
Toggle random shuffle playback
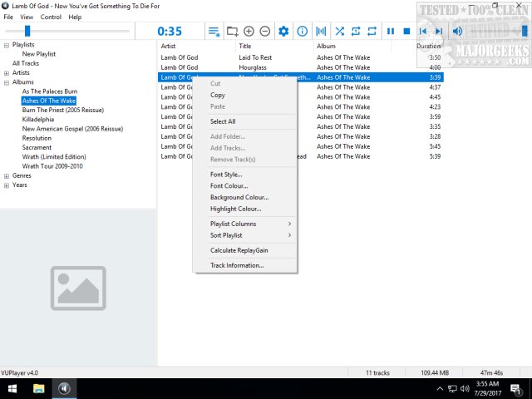tap(339, 31)
